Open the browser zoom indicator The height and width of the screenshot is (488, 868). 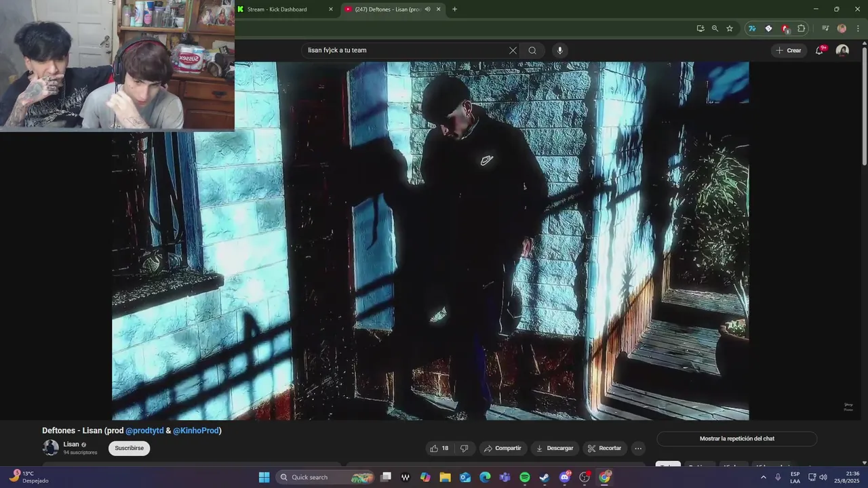tap(715, 28)
